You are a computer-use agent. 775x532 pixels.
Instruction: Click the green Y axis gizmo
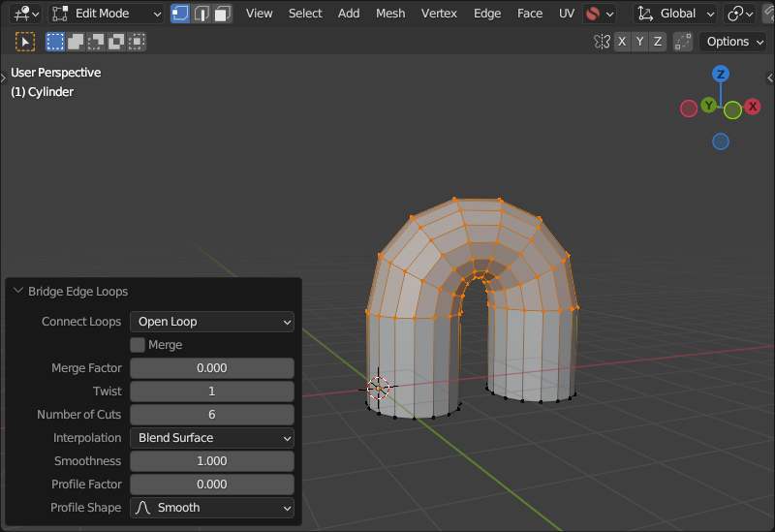tap(709, 105)
